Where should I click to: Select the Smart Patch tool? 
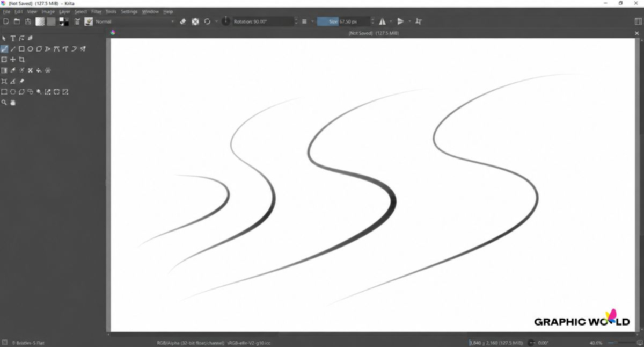30,70
